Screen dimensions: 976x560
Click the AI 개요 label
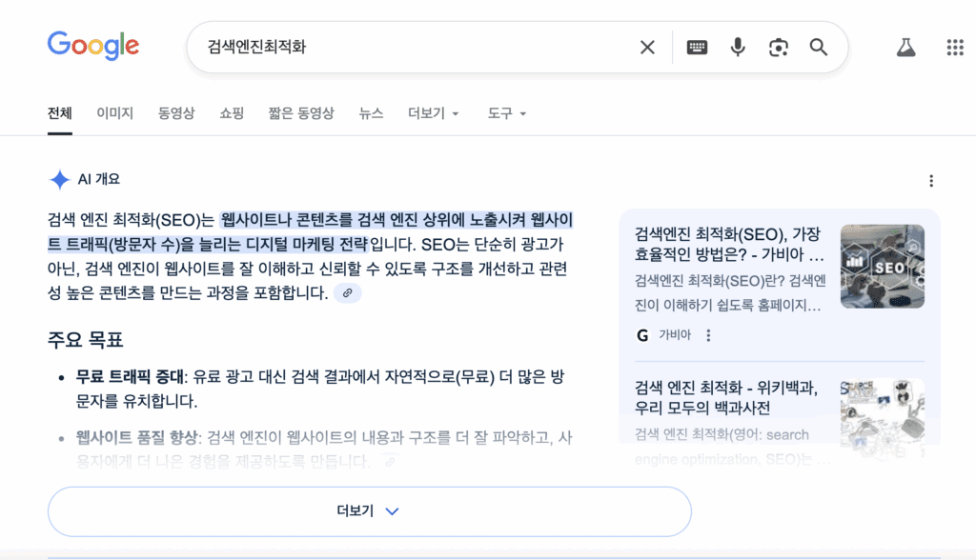click(99, 179)
